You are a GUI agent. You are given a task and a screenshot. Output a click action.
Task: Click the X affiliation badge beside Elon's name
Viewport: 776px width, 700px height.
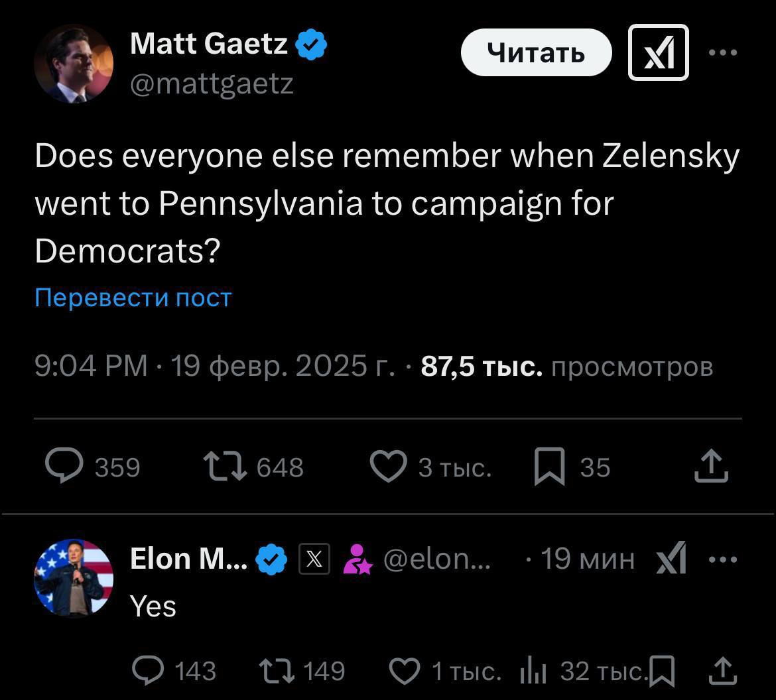point(314,559)
